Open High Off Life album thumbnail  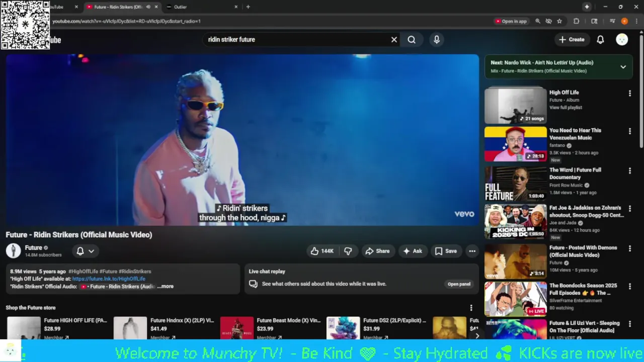point(515,106)
